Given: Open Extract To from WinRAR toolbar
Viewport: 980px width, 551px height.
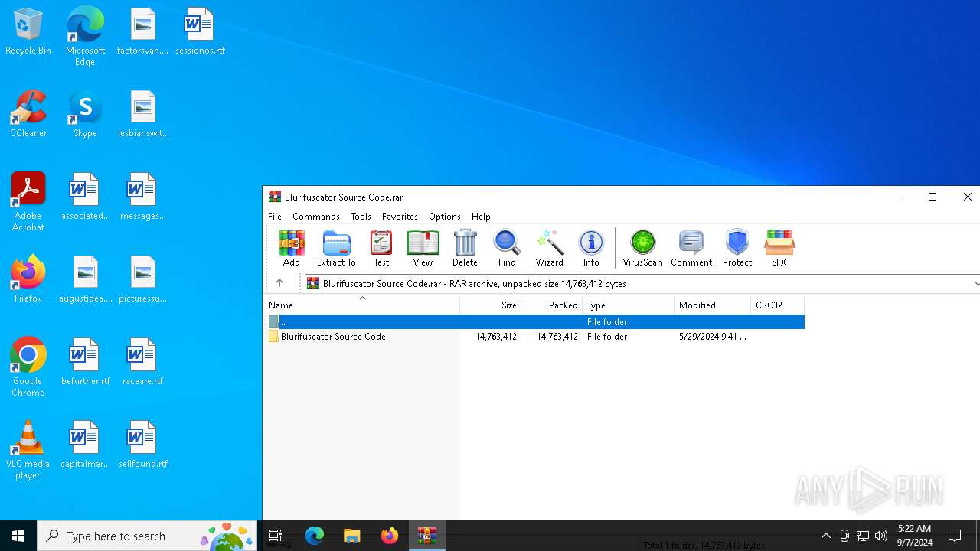Looking at the screenshot, I should coord(336,248).
